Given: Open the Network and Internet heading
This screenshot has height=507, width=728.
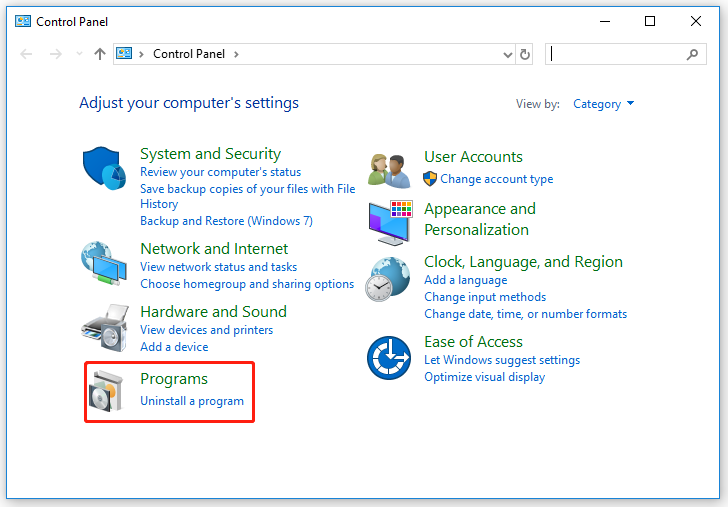Looking at the screenshot, I should pyautogui.click(x=214, y=248).
